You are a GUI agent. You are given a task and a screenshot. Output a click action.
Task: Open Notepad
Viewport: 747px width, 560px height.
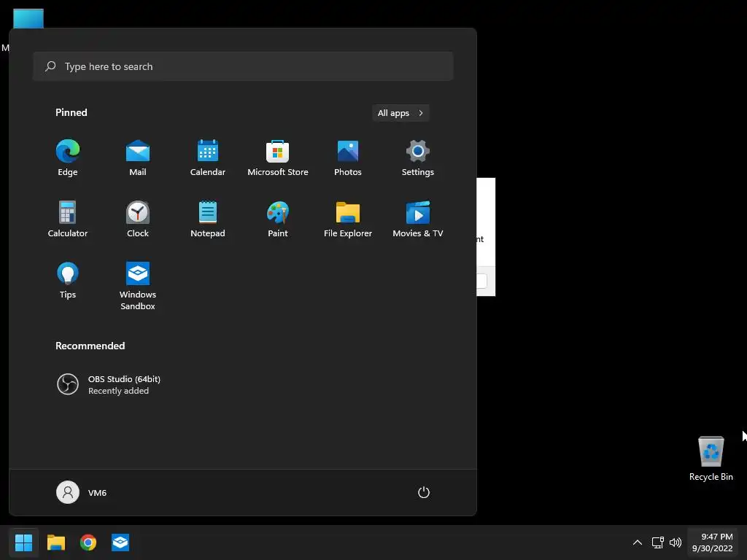pyautogui.click(x=208, y=219)
